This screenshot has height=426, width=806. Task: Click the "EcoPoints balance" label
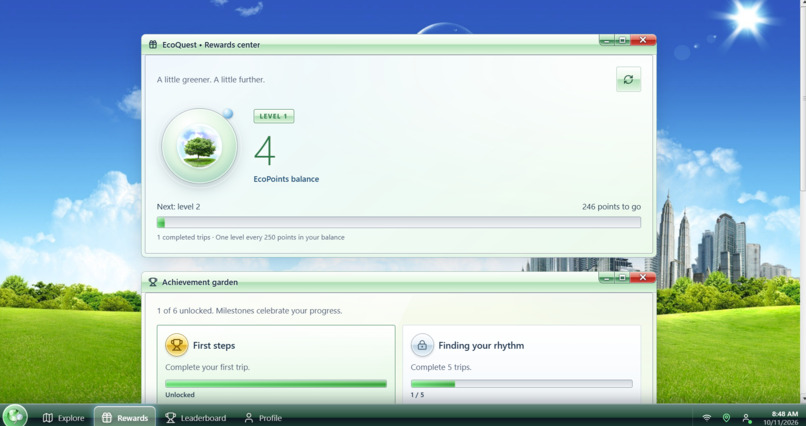pyautogui.click(x=286, y=179)
